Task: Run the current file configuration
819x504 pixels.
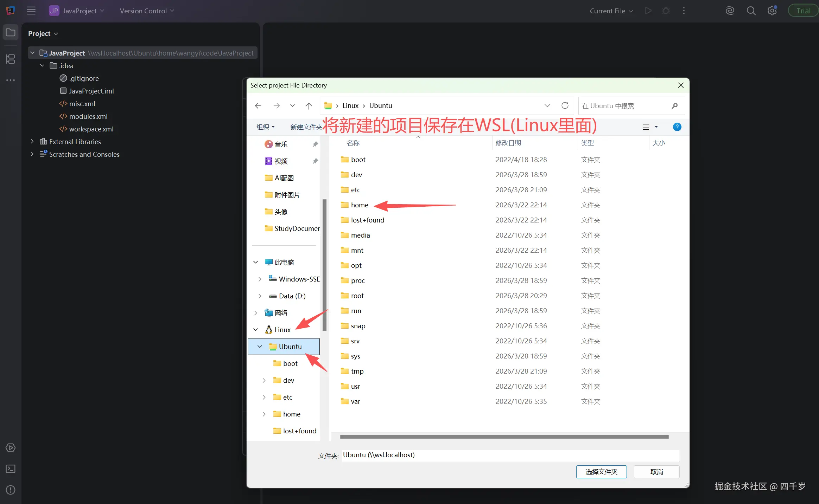Action: (x=648, y=11)
